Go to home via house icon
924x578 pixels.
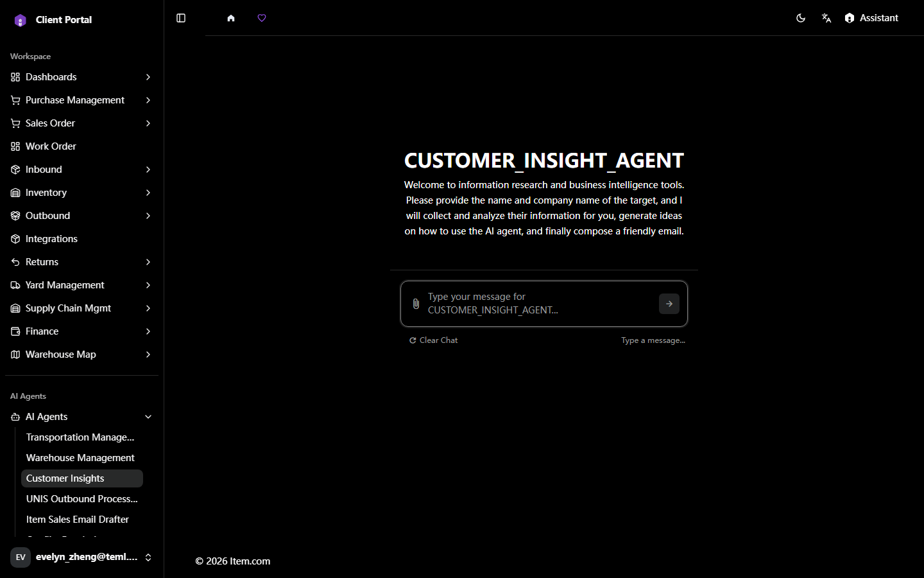[x=231, y=18]
